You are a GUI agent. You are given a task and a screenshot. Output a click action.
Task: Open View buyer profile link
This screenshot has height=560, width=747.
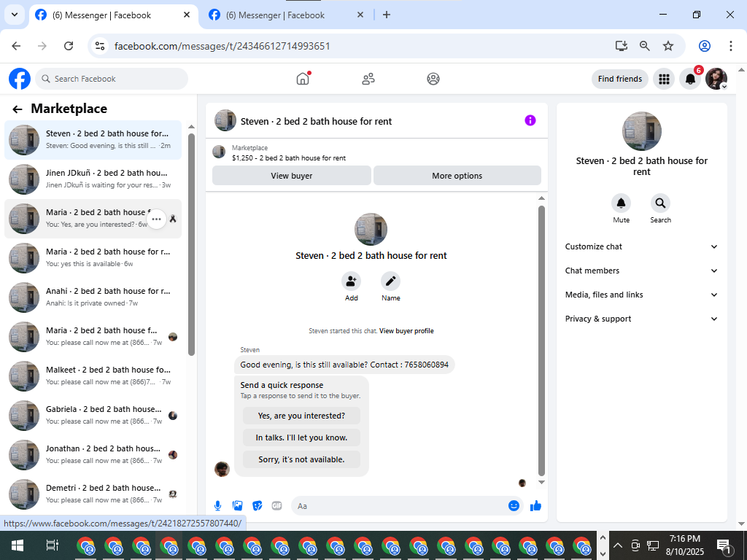[x=406, y=331]
